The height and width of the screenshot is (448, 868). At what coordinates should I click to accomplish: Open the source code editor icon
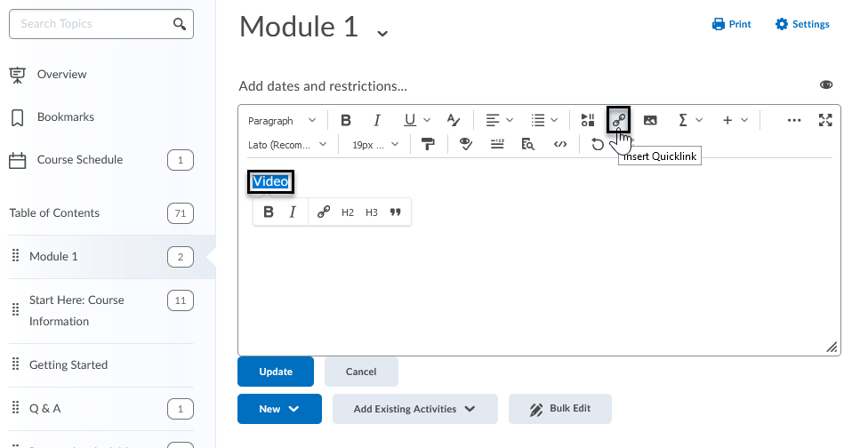560,144
